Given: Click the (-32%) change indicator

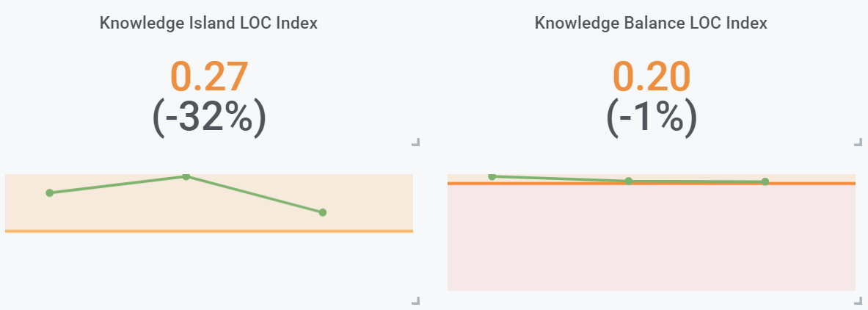Looking at the screenshot, I should coord(208,118).
